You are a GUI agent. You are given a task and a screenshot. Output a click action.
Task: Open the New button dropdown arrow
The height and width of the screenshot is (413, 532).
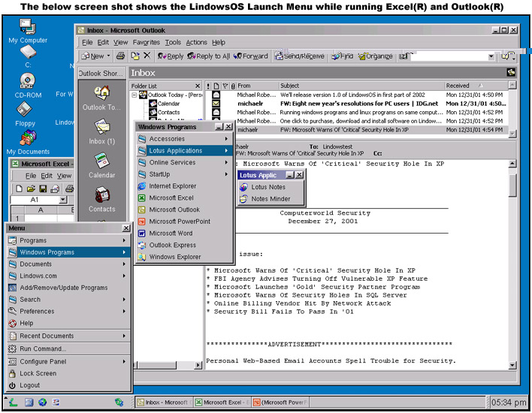coord(110,56)
